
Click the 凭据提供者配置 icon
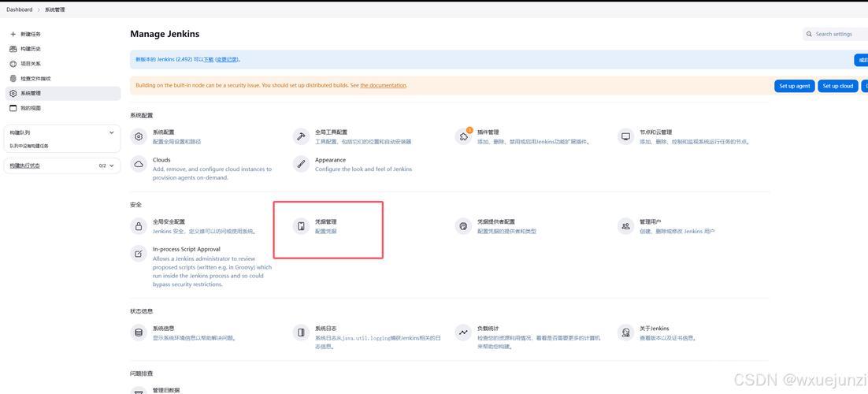pos(463,226)
